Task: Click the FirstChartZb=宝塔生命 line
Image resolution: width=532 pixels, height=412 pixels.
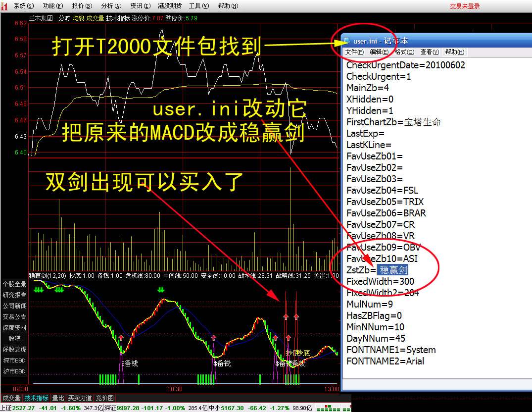Action: [393, 122]
